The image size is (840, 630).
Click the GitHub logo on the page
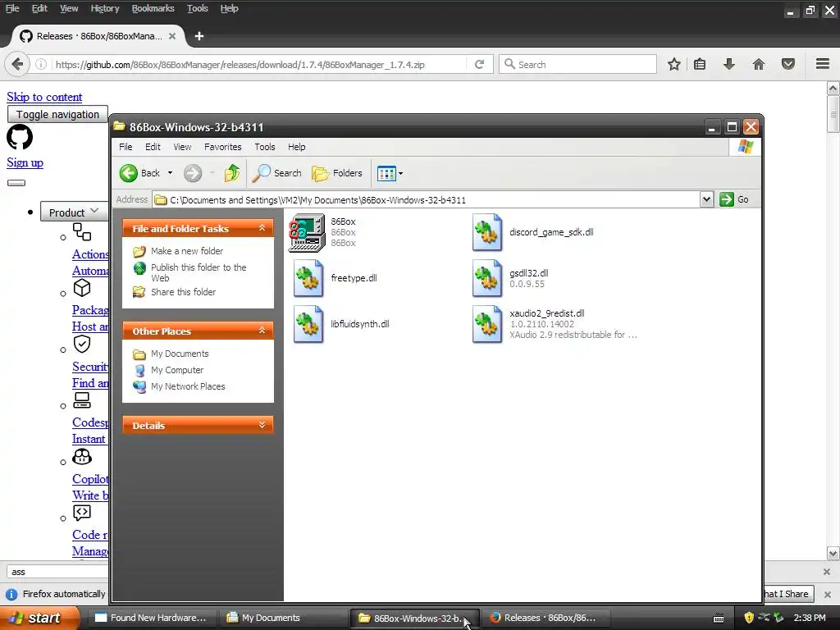pos(20,137)
